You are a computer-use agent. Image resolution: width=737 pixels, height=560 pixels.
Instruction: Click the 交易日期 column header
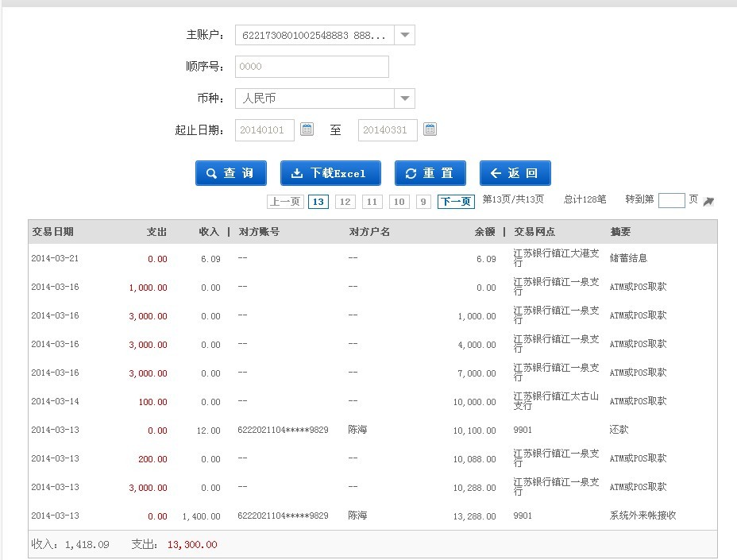[x=53, y=232]
